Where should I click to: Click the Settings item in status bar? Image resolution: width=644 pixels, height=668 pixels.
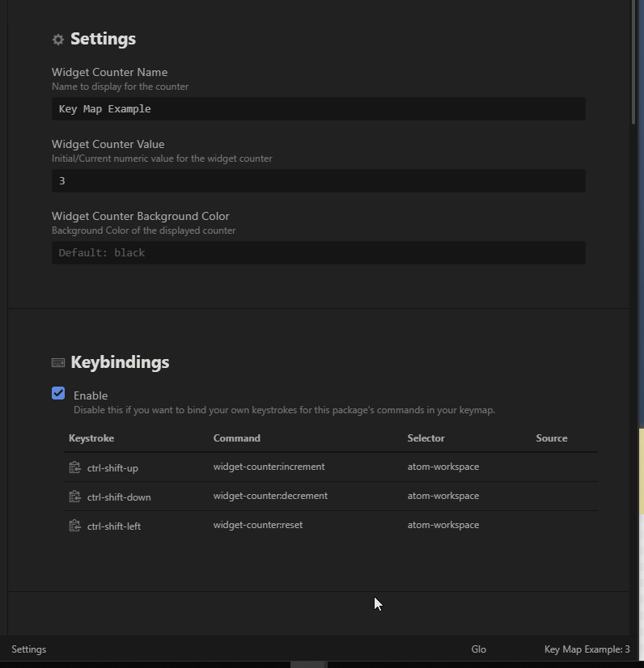(x=28, y=649)
